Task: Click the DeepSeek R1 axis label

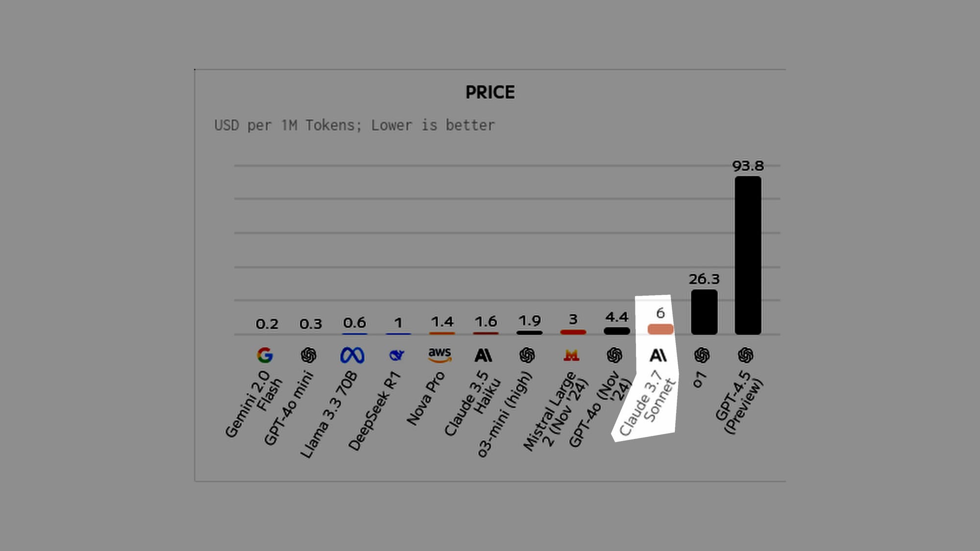Action: (374, 410)
